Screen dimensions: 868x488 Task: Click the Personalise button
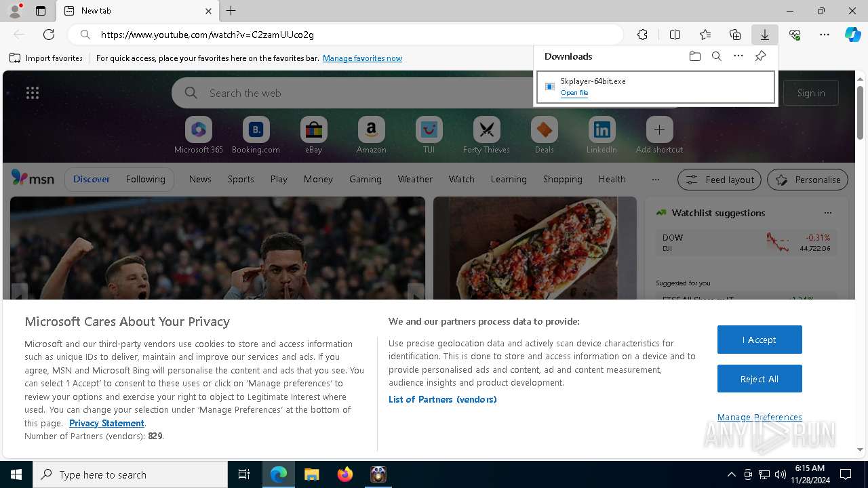tap(808, 180)
